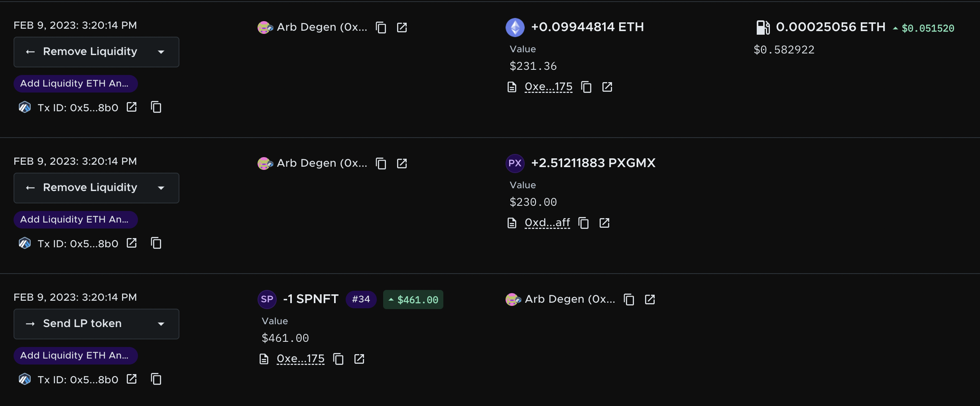The image size is (980, 406).
Task: Click the SPNFT token icon
Action: [266, 299]
